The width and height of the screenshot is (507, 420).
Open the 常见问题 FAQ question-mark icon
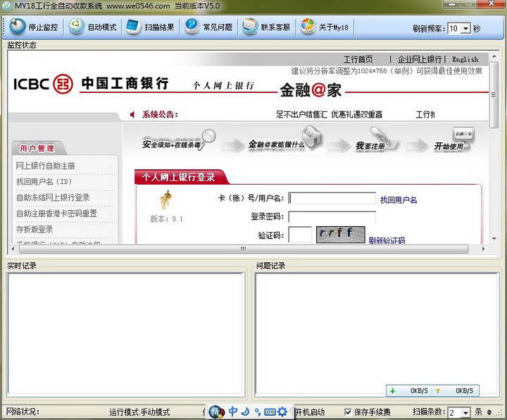click(x=192, y=26)
